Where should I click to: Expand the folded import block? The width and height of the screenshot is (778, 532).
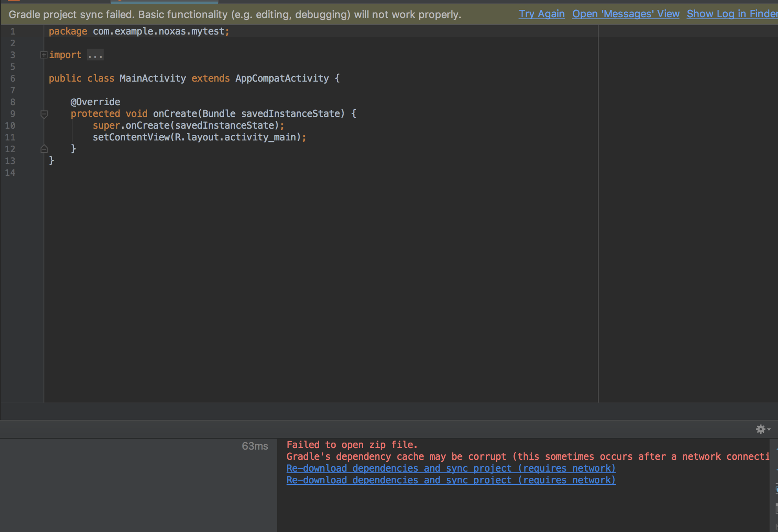[44, 55]
